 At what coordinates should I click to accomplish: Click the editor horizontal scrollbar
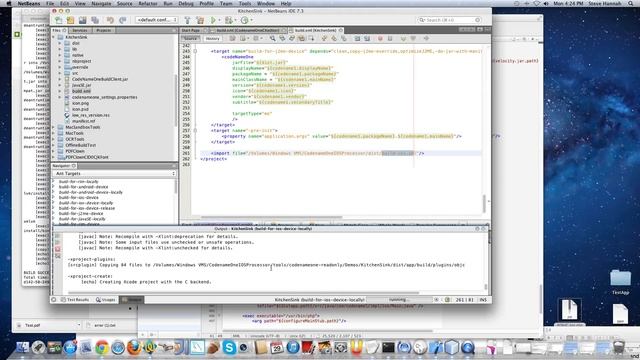(271, 217)
